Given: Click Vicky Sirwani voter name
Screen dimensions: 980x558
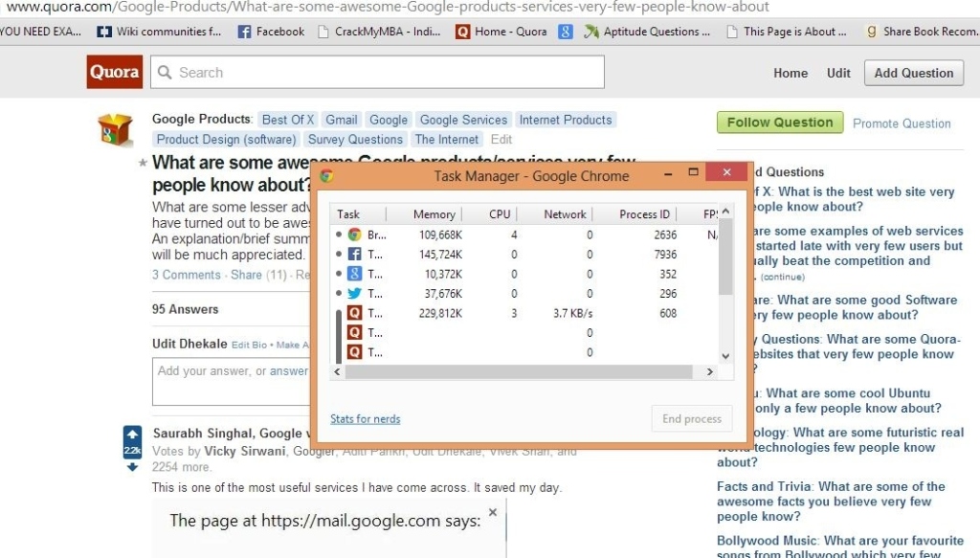Looking at the screenshot, I should pyautogui.click(x=244, y=451).
